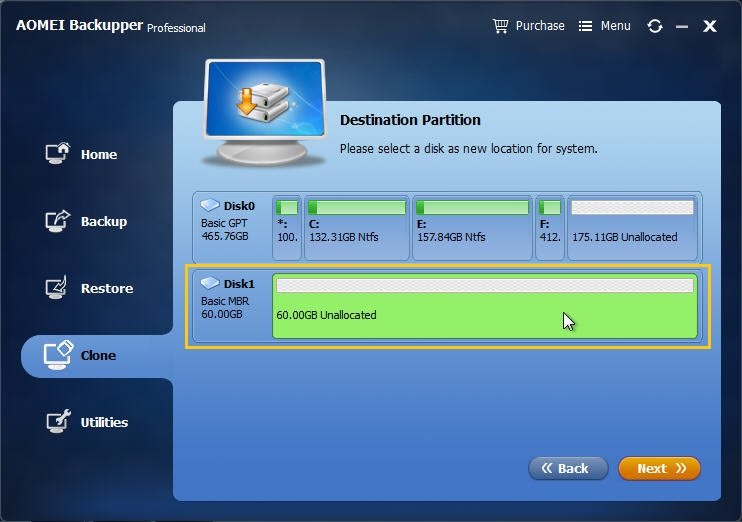The image size is (742, 522).
Task: Click the Clone sidebar icon
Action: click(58, 355)
